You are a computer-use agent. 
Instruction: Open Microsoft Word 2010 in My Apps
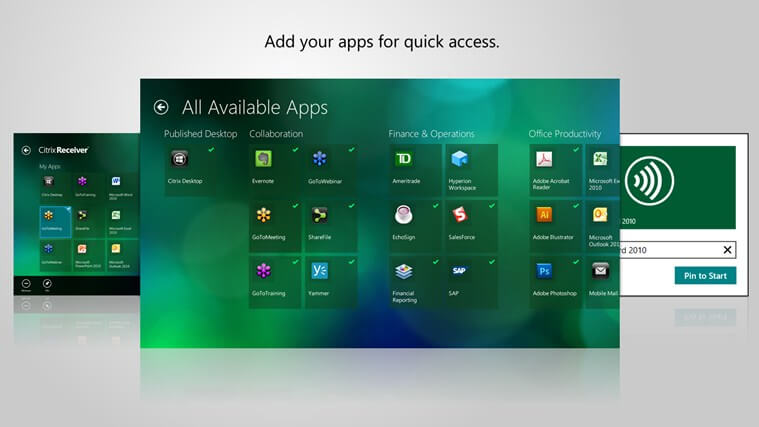[x=116, y=182]
